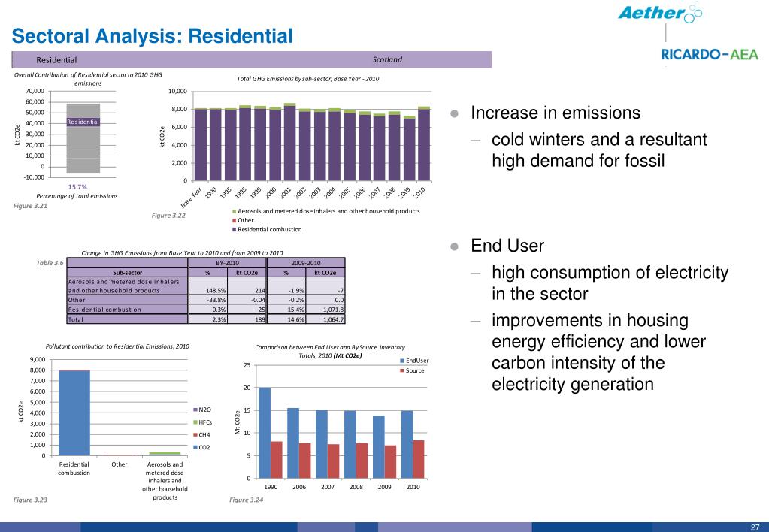The image size is (769, 532).
Task: Click the 2010 axis label in Figure 3.24
Action: click(x=413, y=487)
